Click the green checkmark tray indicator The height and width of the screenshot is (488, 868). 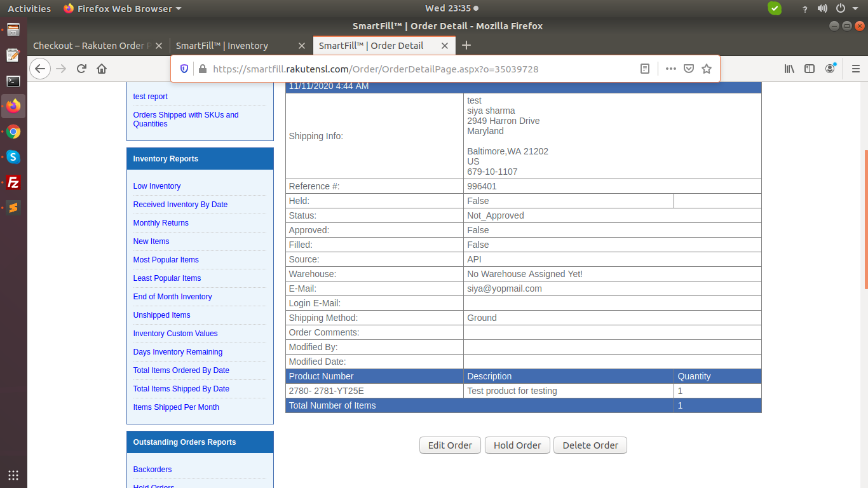775,8
